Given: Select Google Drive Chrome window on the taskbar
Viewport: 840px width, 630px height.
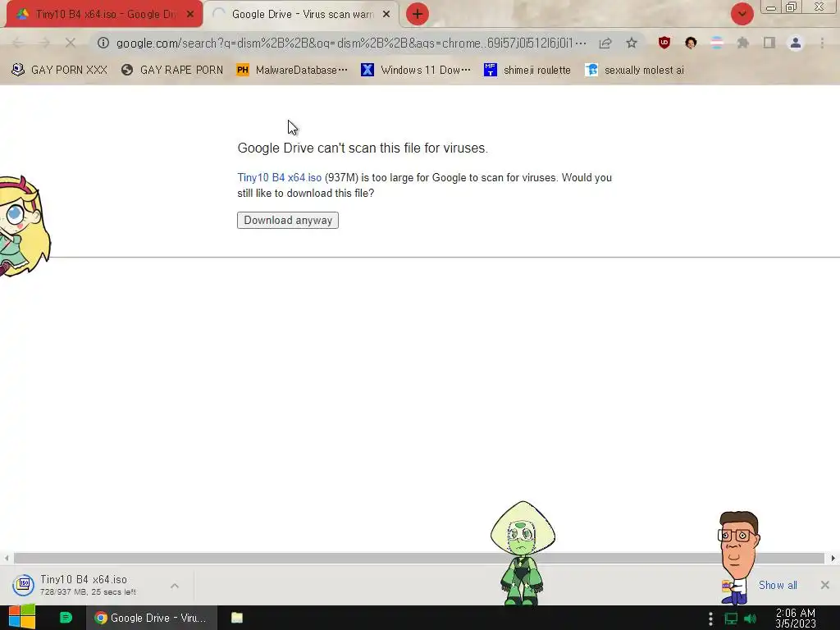Looking at the screenshot, I should point(152,618).
